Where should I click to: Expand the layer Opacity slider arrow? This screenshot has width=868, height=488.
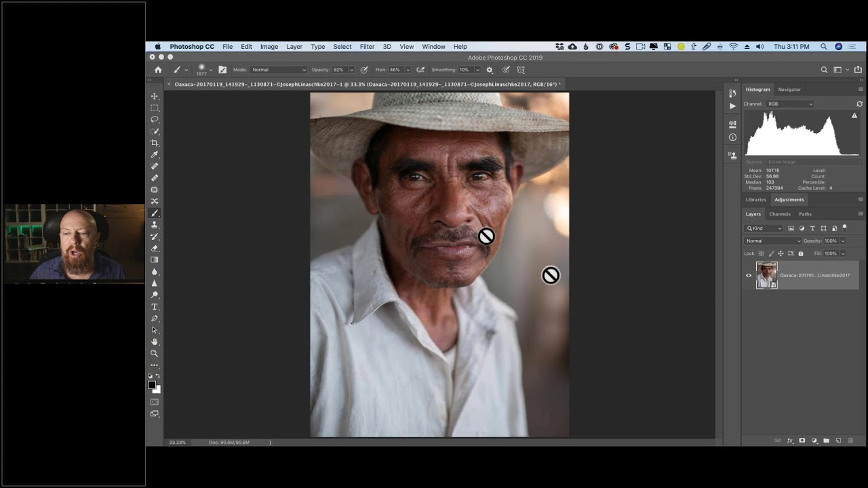[843, 241]
